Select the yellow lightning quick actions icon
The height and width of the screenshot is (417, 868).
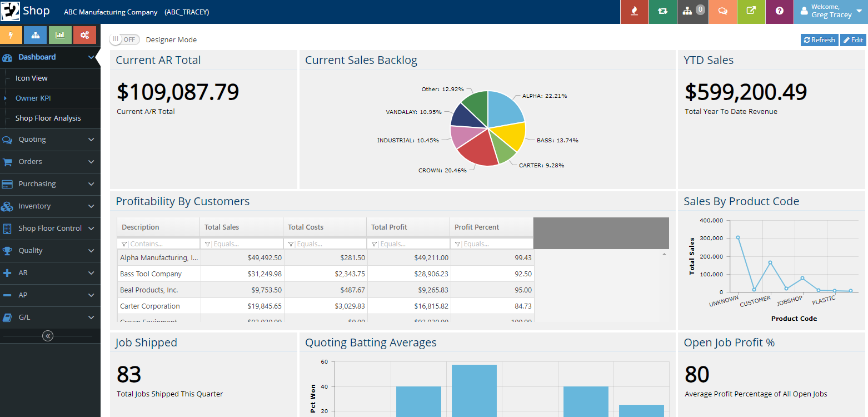pos(11,34)
